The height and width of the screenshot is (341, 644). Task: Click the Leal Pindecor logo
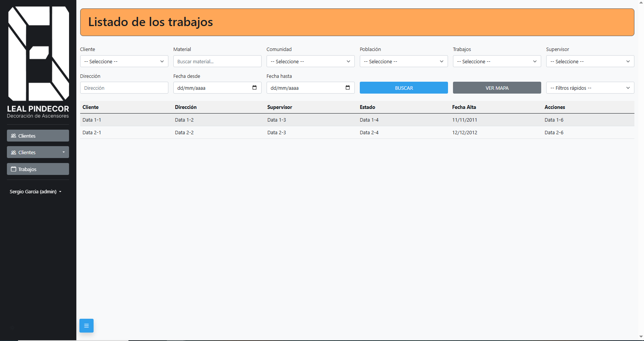38,61
